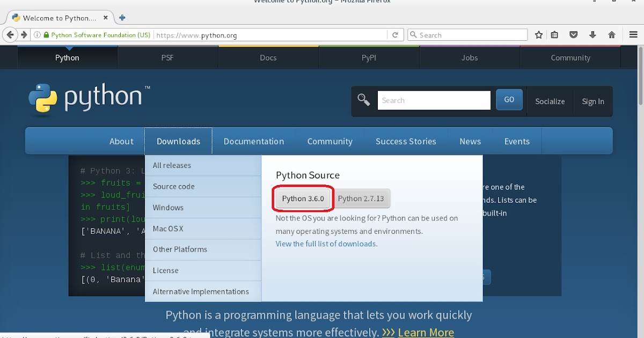The image size is (644, 338).
Task: Click the URL address bar python.org
Action: pos(270,35)
